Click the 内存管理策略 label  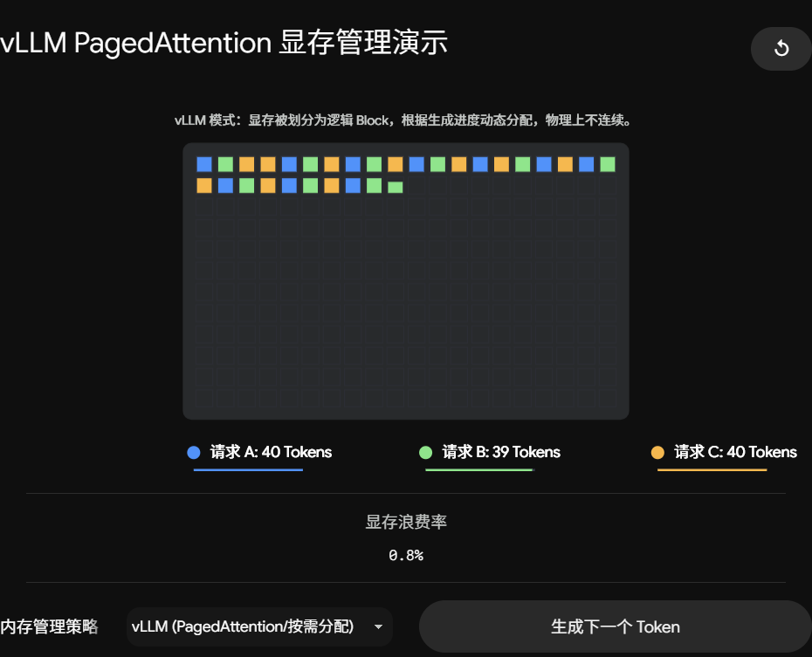49,626
